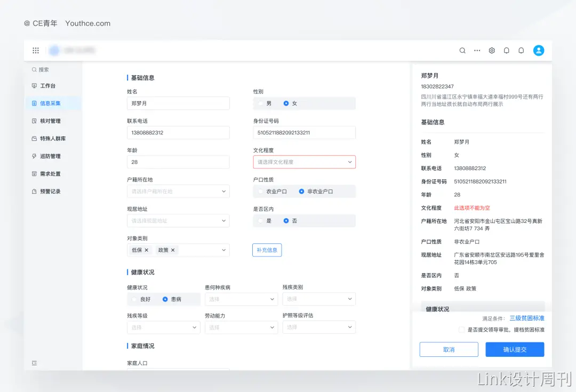Select 良好 health status radio
The image size is (576, 392).
[x=134, y=300]
